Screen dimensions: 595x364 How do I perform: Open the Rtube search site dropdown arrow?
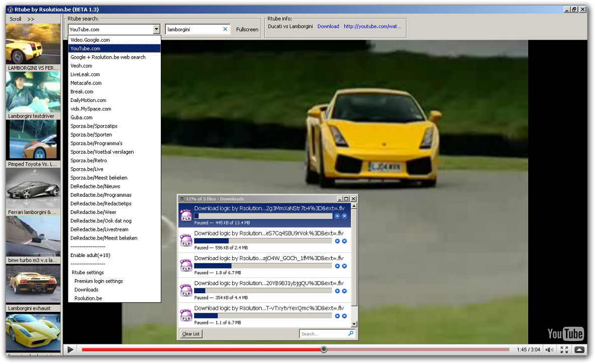(x=156, y=30)
